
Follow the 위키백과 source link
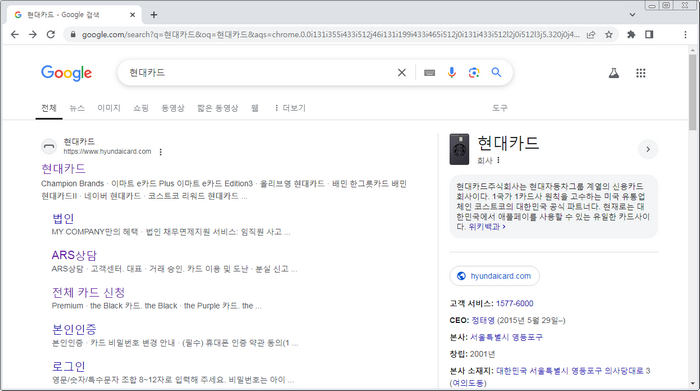pos(487,227)
